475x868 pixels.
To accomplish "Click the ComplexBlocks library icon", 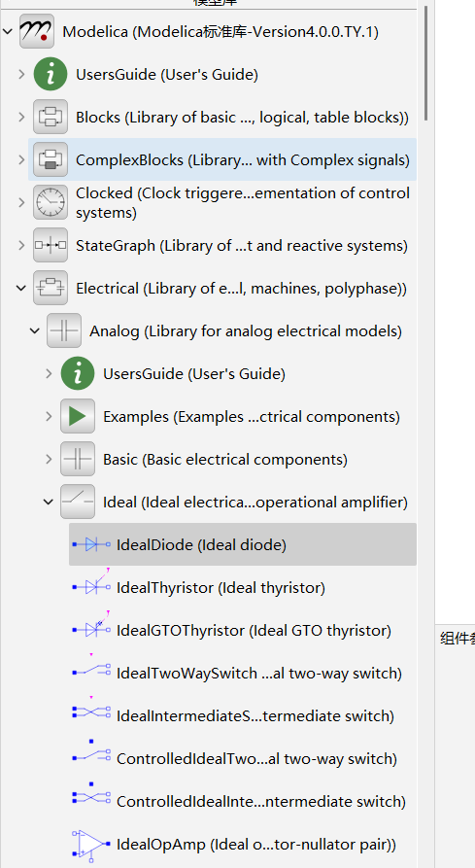I will point(51,159).
